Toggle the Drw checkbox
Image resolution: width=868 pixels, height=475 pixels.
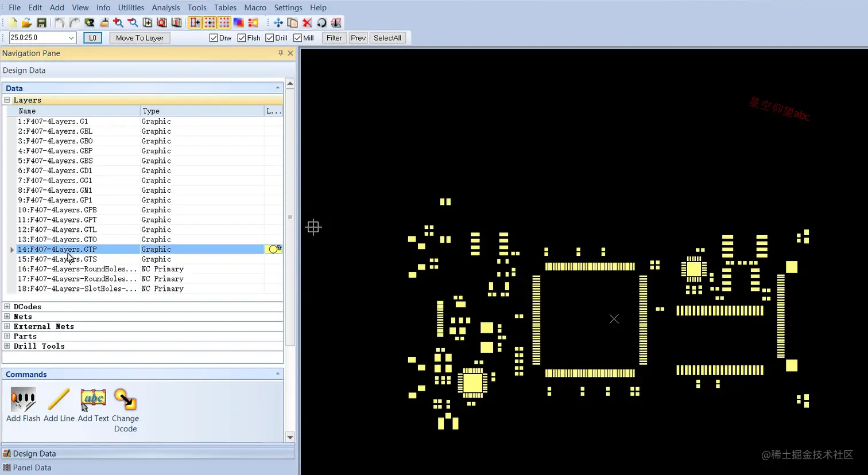coord(214,38)
